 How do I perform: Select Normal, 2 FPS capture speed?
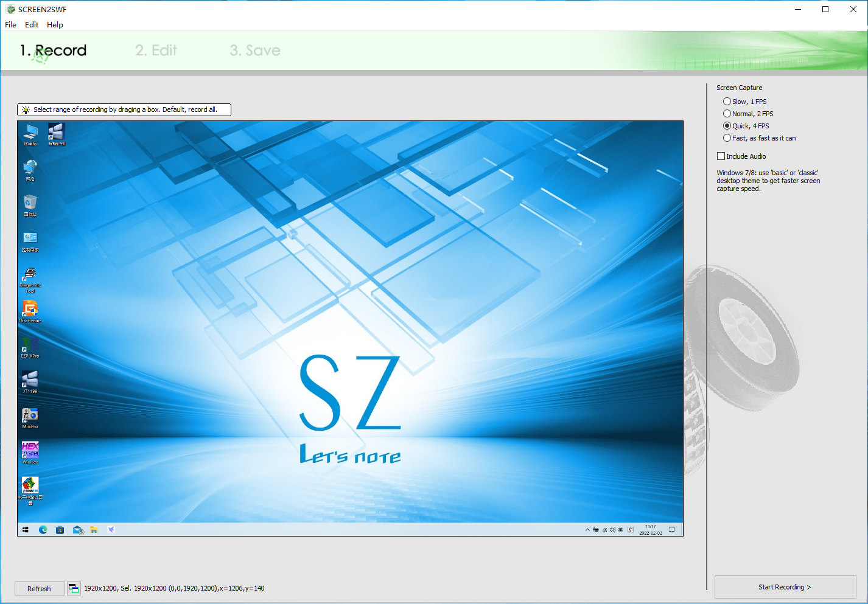727,114
